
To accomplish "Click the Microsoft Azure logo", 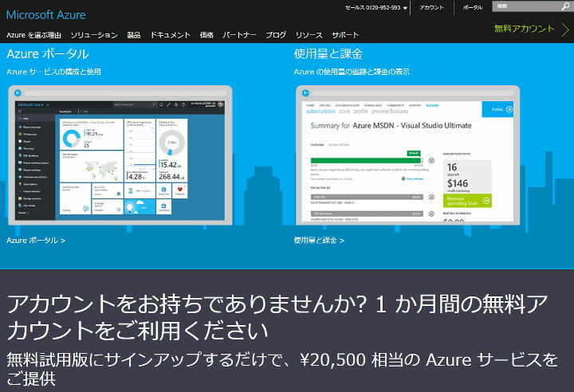I will point(46,15).
